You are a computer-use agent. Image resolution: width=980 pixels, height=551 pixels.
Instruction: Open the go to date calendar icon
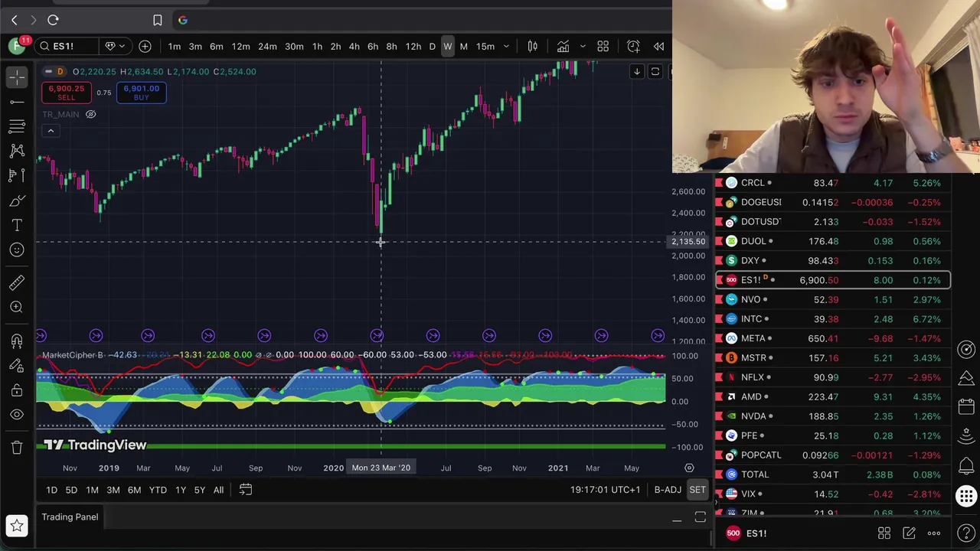pos(245,490)
